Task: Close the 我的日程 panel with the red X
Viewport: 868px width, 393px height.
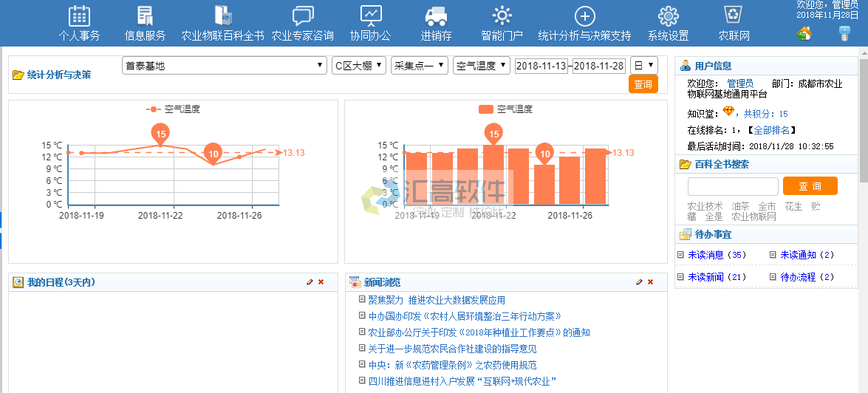Action: (x=321, y=282)
